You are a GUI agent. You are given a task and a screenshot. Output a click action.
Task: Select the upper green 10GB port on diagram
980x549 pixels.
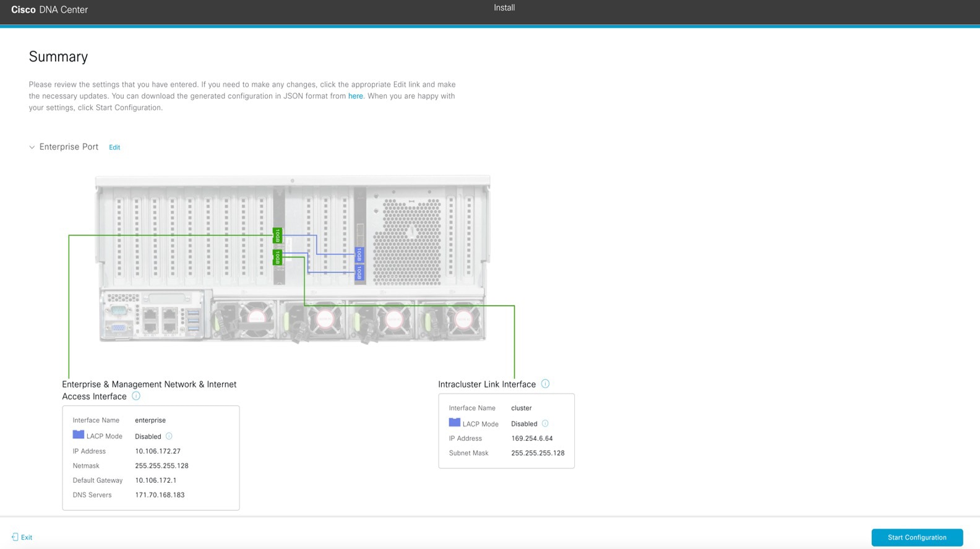(278, 235)
